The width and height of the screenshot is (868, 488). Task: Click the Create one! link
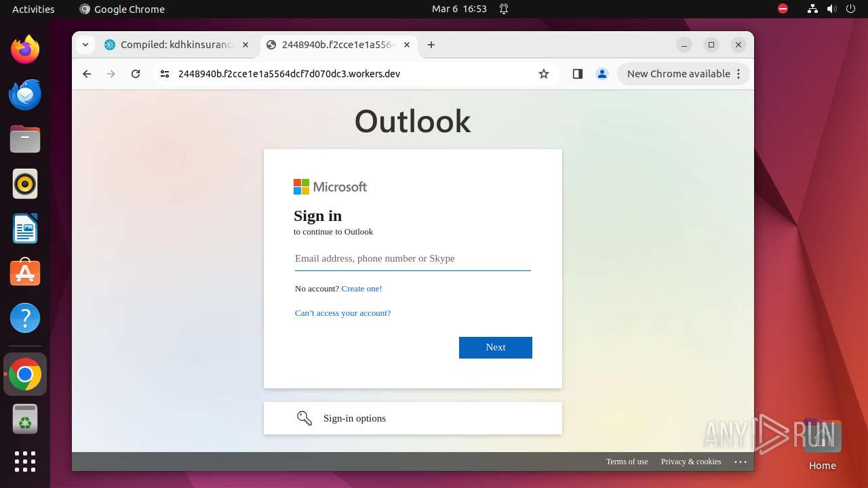pos(361,289)
